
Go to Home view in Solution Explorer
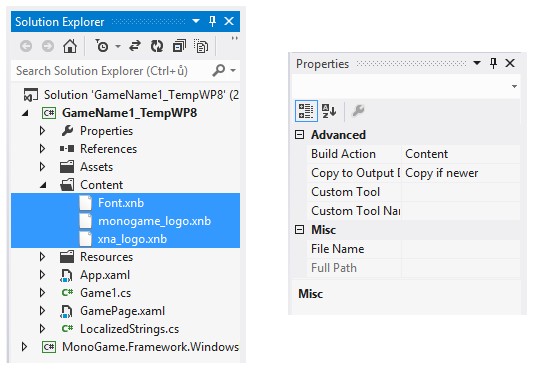pos(70,46)
